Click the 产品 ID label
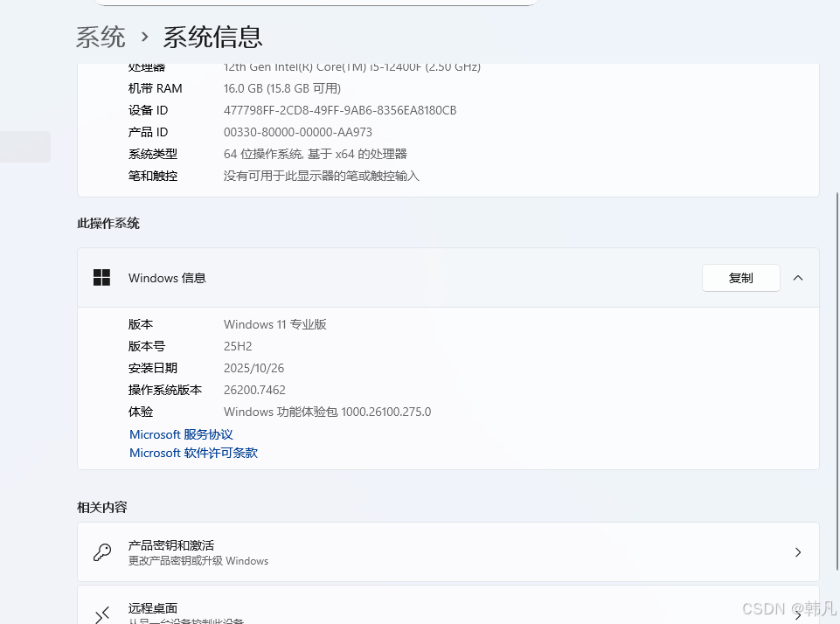This screenshot has height=624, width=840. [x=148, y=132]
